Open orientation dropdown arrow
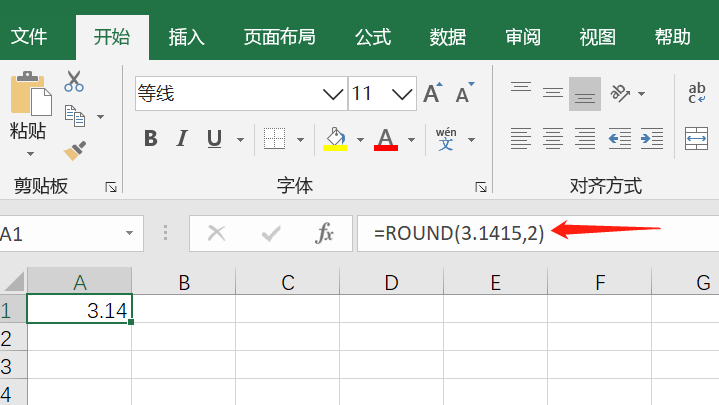719x405 pixels. tap(642, 94)
